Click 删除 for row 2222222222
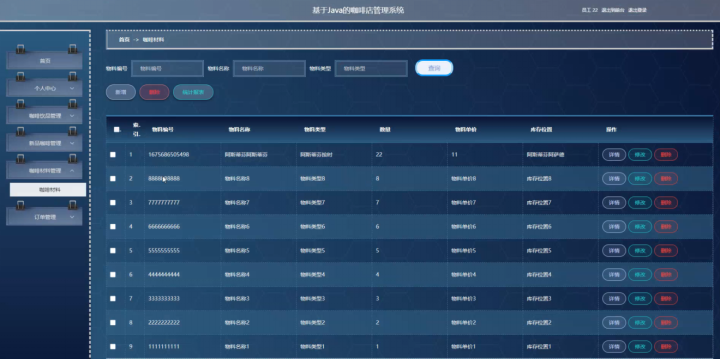This screenshot has width=720, height=360. [666, 322]
